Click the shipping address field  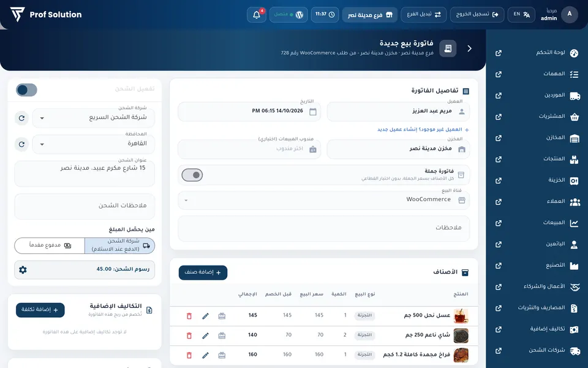pyautogui.click(x=85, y=174)
